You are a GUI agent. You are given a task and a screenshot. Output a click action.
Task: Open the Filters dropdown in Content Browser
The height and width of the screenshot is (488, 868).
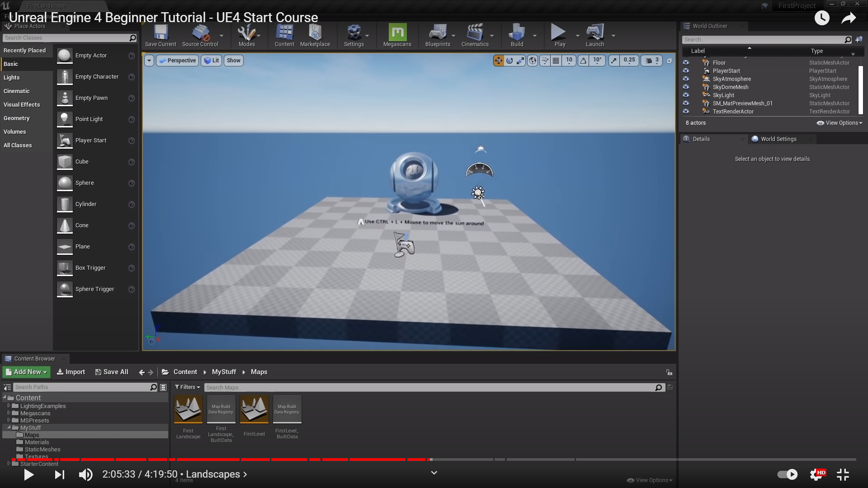(188, 387)
